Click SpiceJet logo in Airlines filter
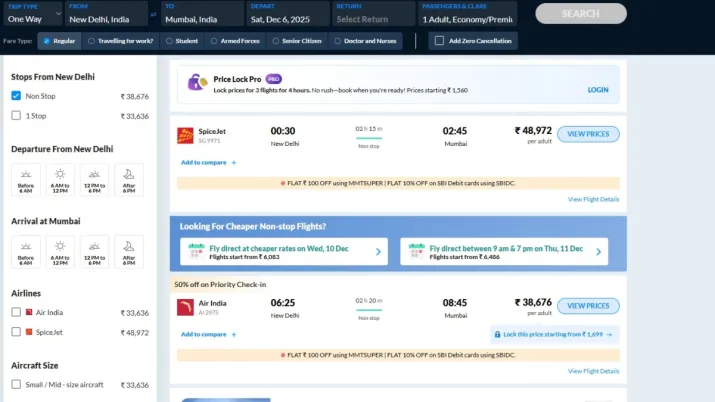This screenshot has height=402, width=715. click(x=29, y=332)
